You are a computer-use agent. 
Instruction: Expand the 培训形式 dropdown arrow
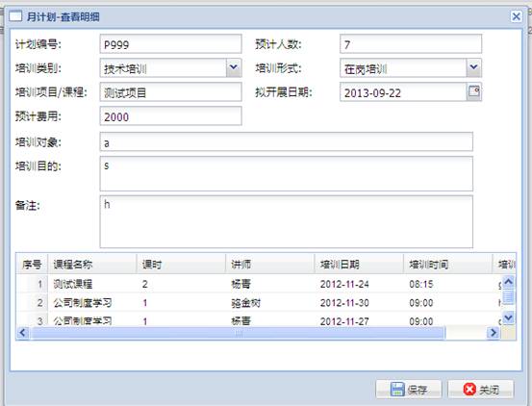(473, 67)
